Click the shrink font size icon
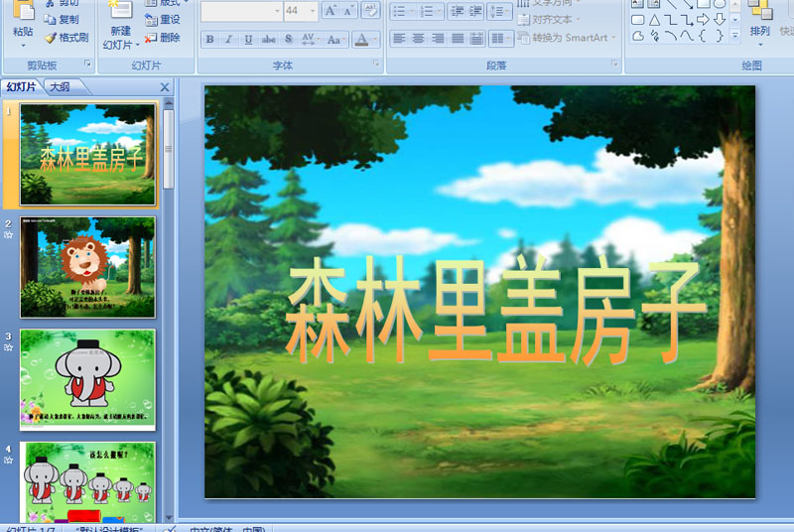Screen dimensions: 794x532 348,11
